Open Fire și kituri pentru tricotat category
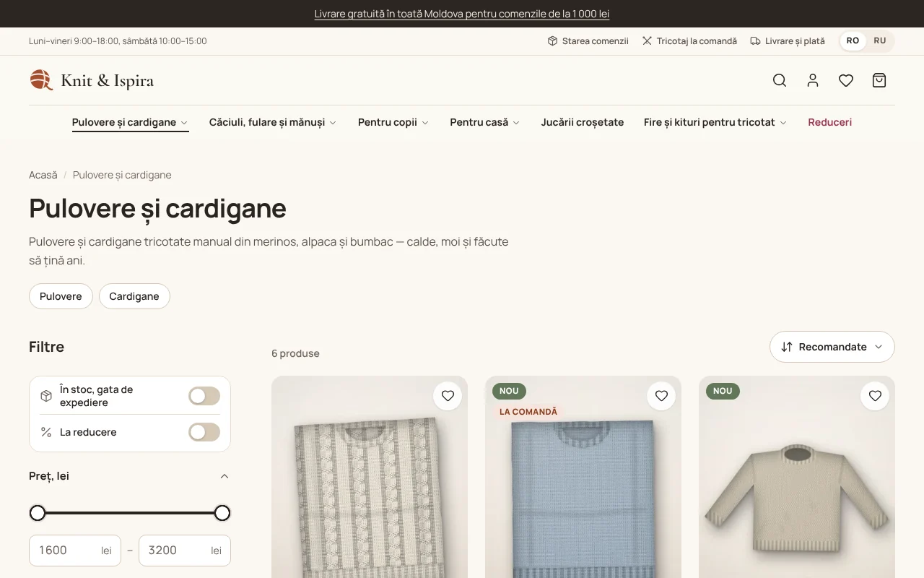This screenshot has height=578, width=924. [x=710, y=122]
